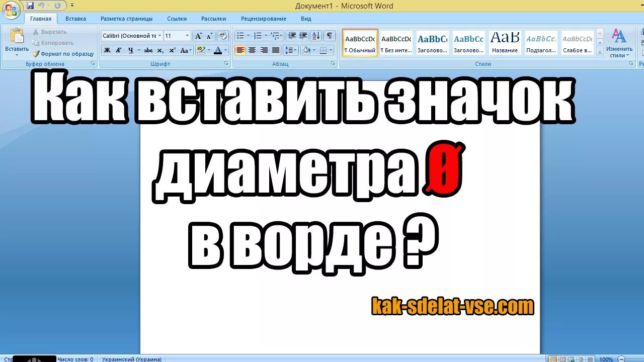Open the Вставка ribbon tab
Viewport: 644px width, 362px height.
click(x=75, y=19)
